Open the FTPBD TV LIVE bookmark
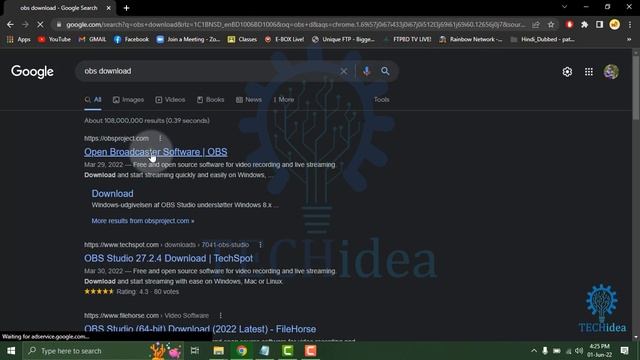640x360 pixels. point(407,39)
